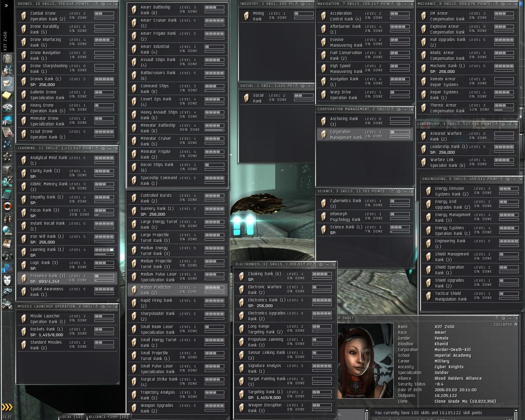Select the Spaceship Command skill row
The width and height of the screenshot is (525, 420).
coord(178,180)
